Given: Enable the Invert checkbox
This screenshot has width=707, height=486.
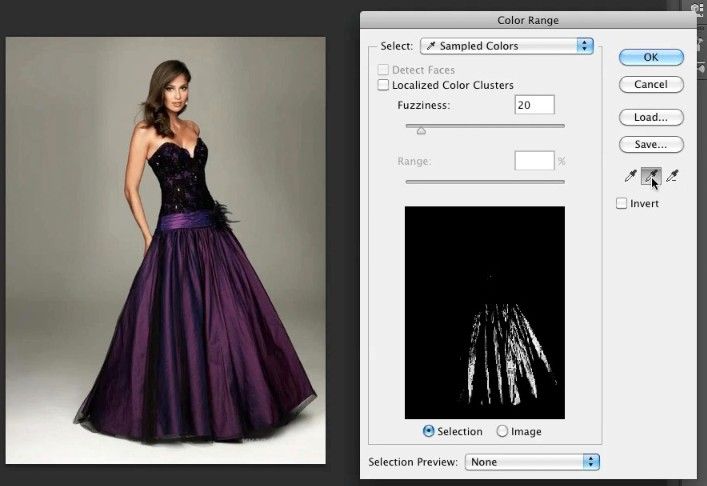Looking at the screenshot, I should (622, 204).
